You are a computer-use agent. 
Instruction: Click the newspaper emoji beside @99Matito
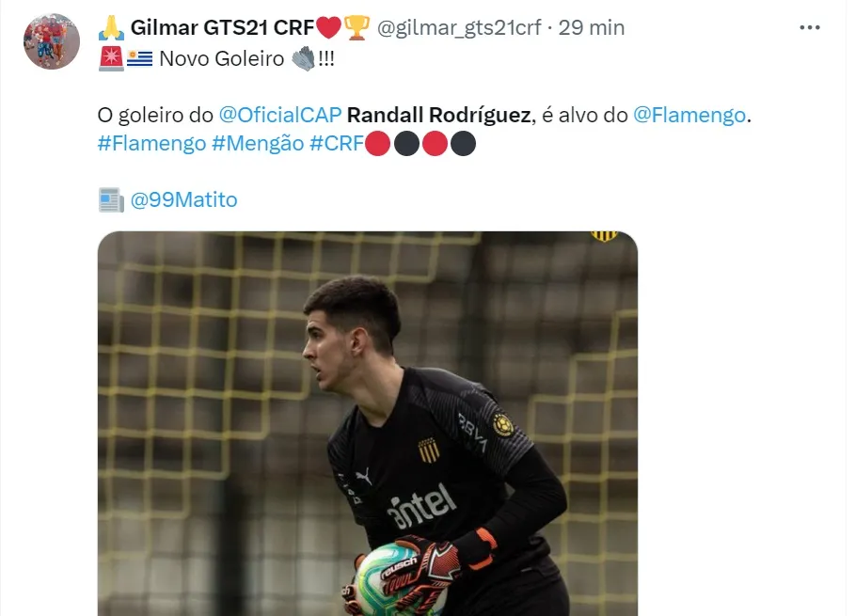coord(111,199)
